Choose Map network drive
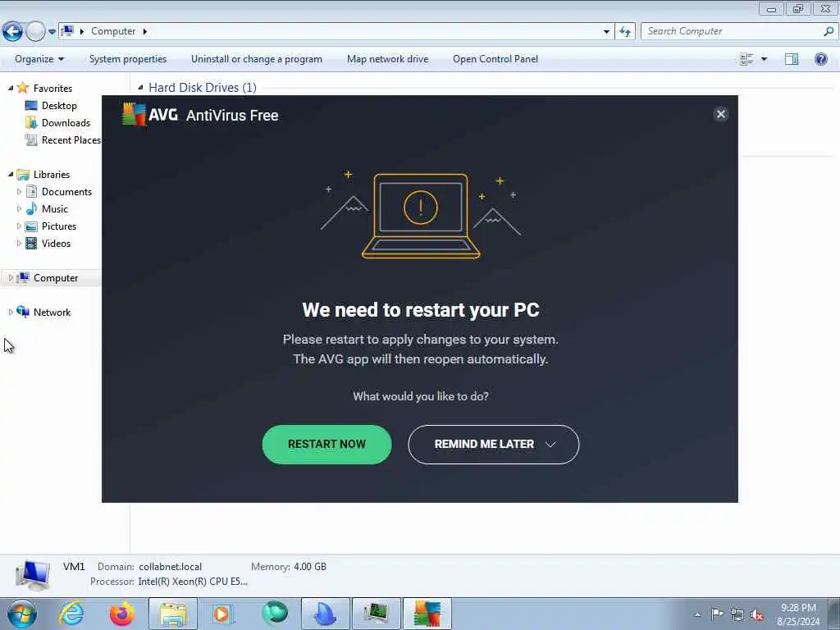 tap(387, 59)
